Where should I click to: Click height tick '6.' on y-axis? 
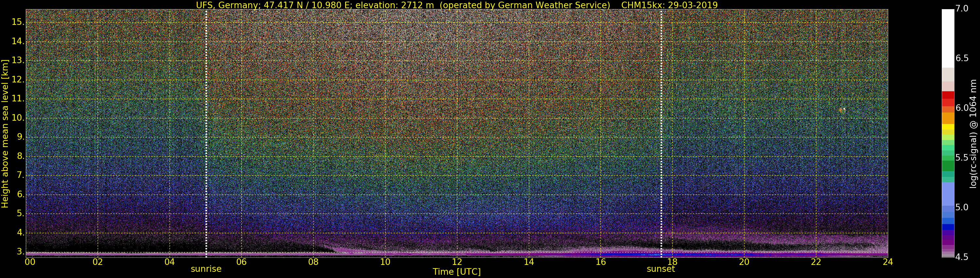(20, 195)
